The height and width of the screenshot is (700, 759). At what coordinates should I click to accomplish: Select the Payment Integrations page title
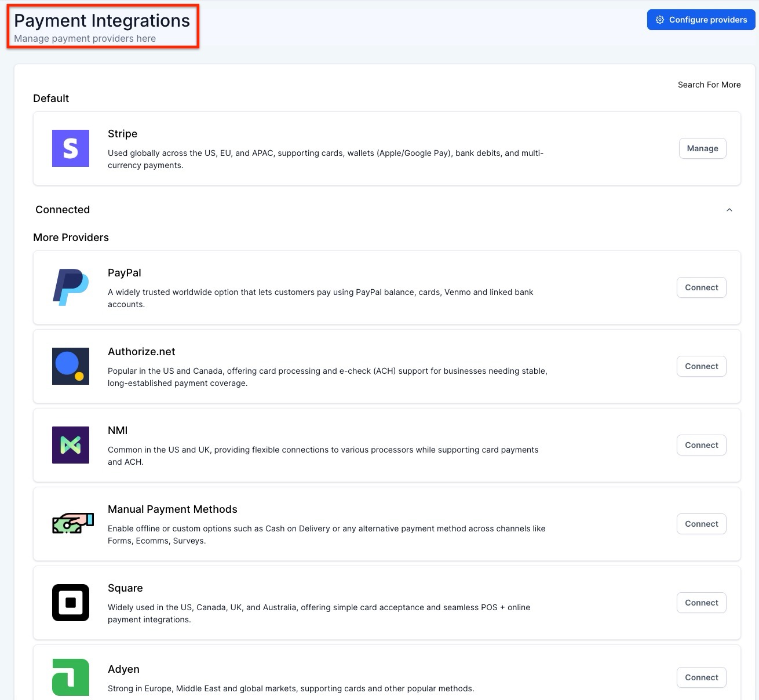102,21
